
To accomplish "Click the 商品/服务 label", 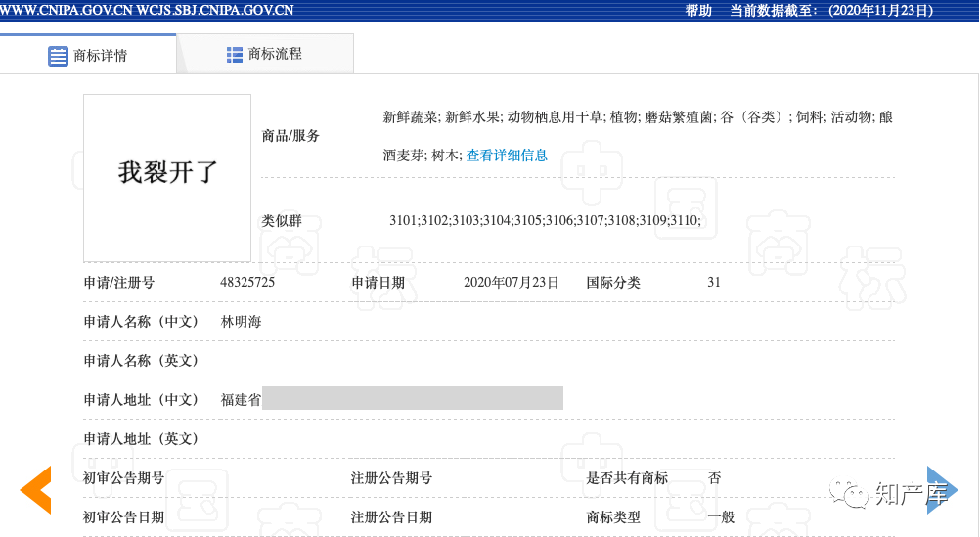I will [290, 136].
